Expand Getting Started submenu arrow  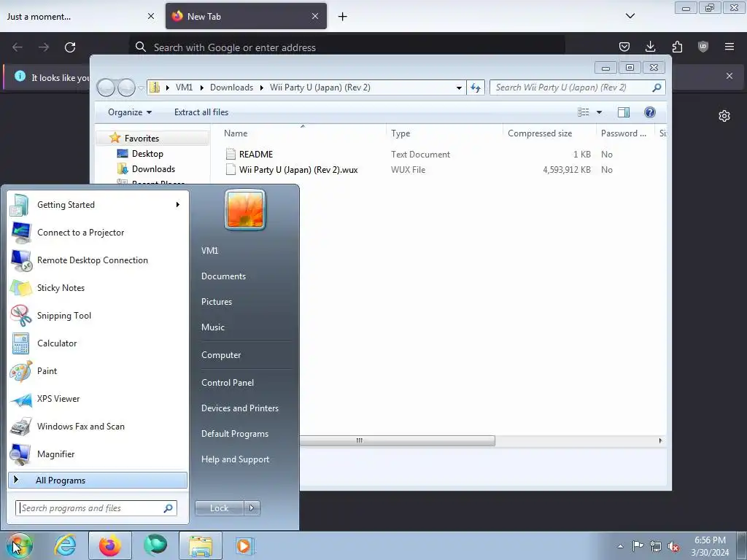(x=178, y=205)
